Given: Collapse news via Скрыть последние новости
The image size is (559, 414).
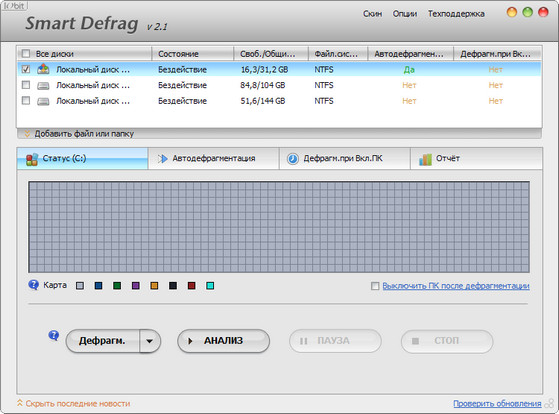Looking at the screenshot, I should click(x=73, y=403).
